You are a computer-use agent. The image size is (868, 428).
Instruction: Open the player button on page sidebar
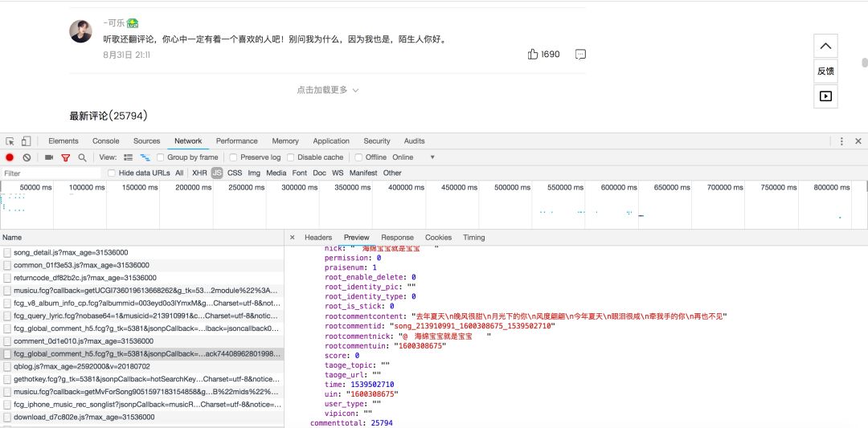point(825,96)
